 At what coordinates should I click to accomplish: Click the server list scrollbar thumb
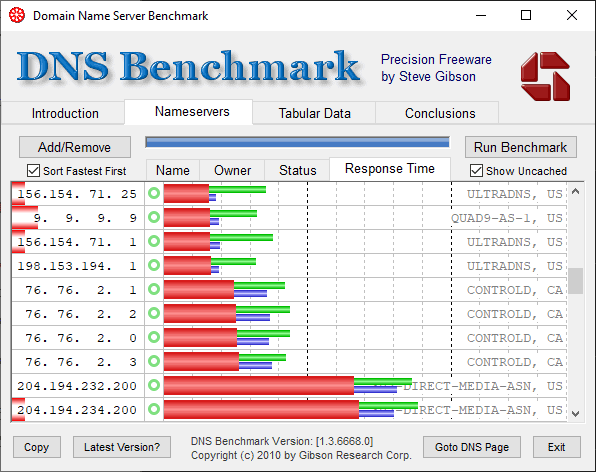[x=575, y=281]
